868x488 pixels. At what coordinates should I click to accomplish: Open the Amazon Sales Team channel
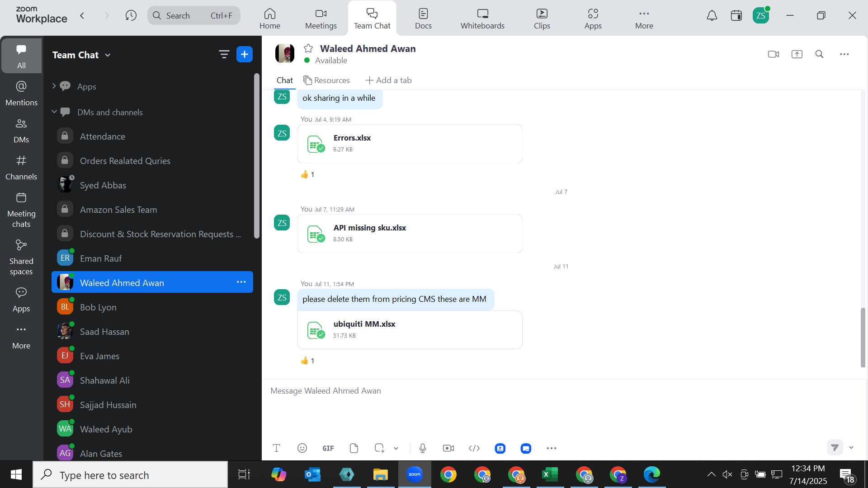coord(152,210)
